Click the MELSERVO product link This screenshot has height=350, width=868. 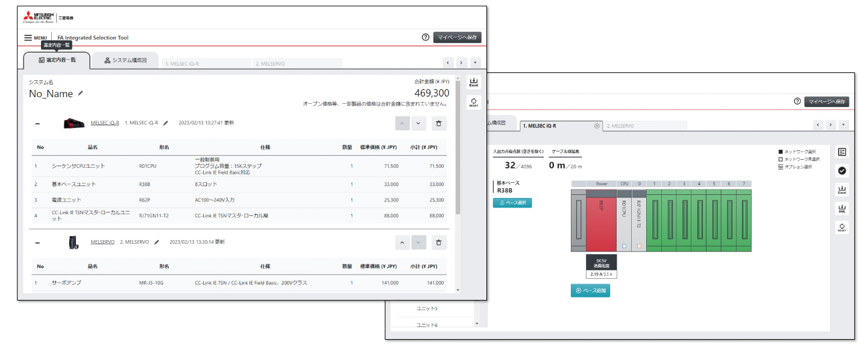pyautogui.click(x=102, y=242)
